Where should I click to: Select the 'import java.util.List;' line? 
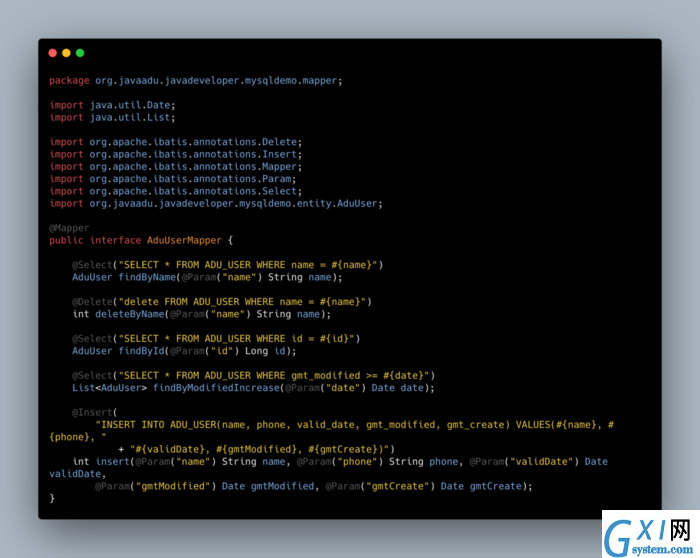(112, 117)
